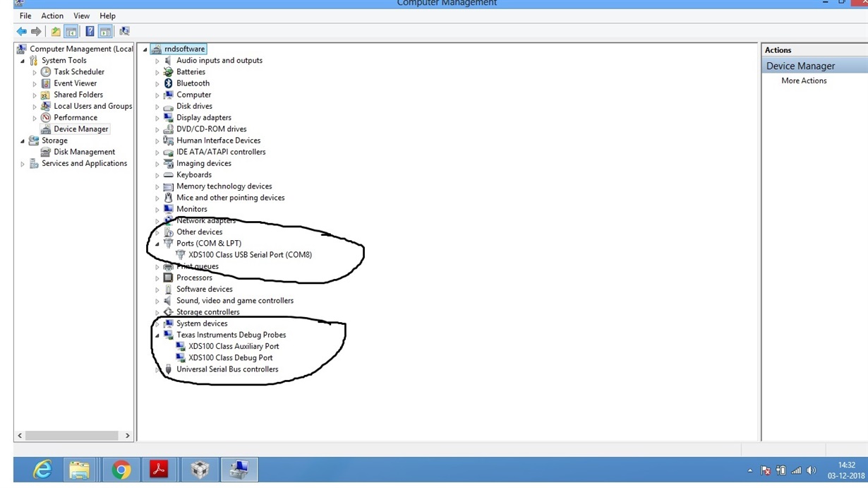Toggle the Show/Hide Action Pane icon
Viewport: 868px width, 488px height.
point(105,31)
